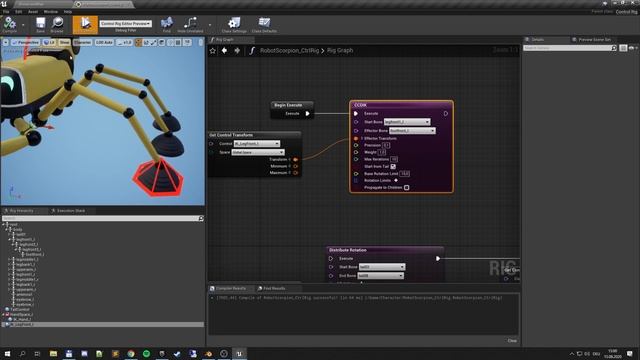This screenshot has width=640, height=360.
Task: Toggle Propagate to Children checkbox
Action: [407, 187]
